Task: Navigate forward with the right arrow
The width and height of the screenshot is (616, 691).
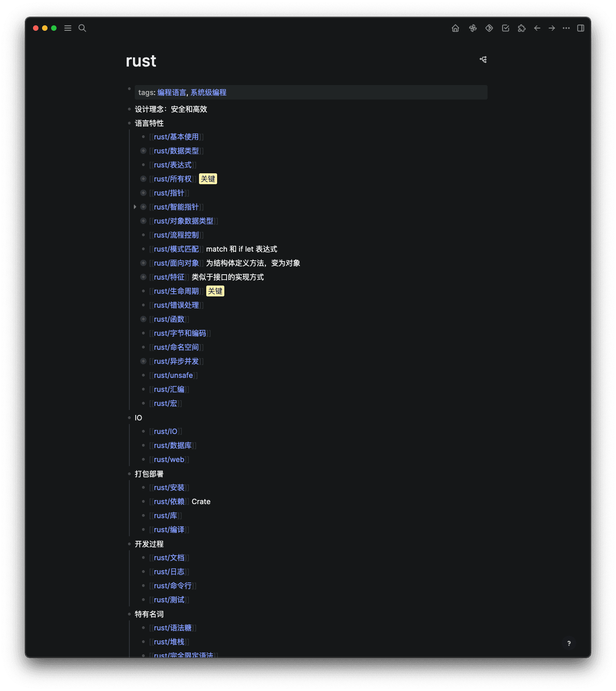Action: (x=552, y=28)
